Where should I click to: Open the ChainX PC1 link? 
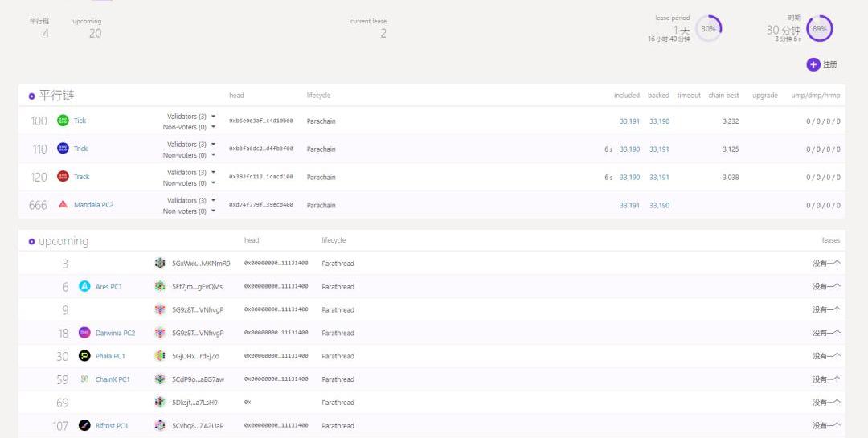tap(113, 379)
